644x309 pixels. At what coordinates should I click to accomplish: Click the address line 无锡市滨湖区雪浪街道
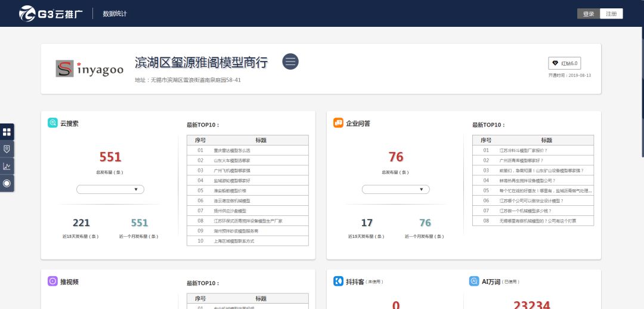[x=188, y=80]
